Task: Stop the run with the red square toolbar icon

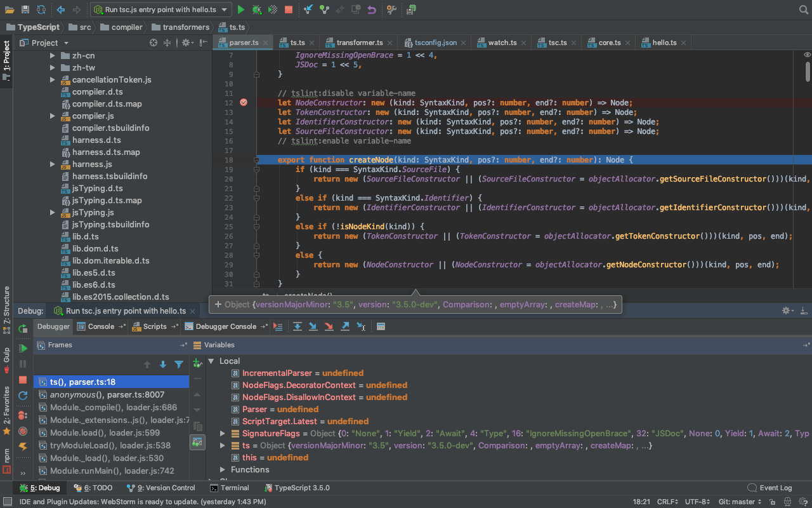Action: point(289,10)
